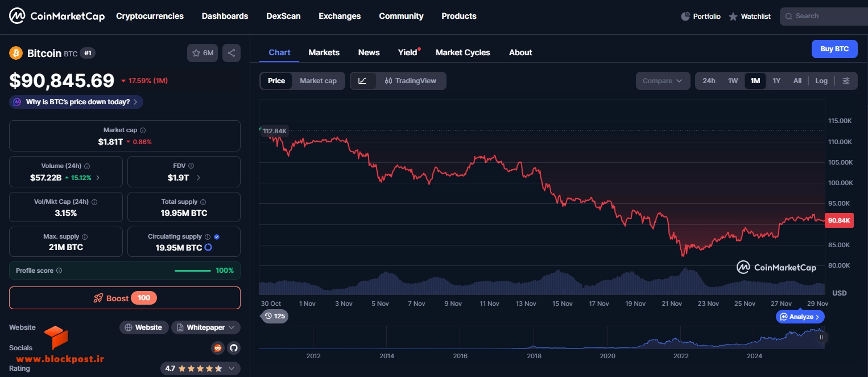Open Community menu
The height and width of the screenshot is (377, 868).
pos(401,16)
